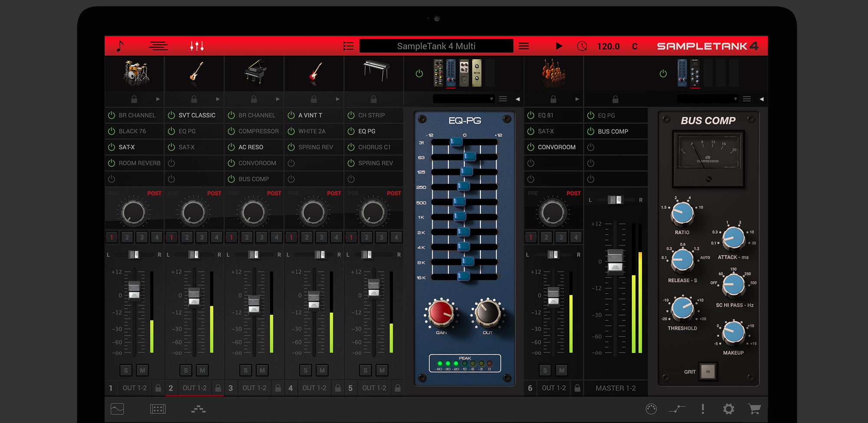Start playback with the play button
This screenshot has height=423, width=868.
point(559,45)
